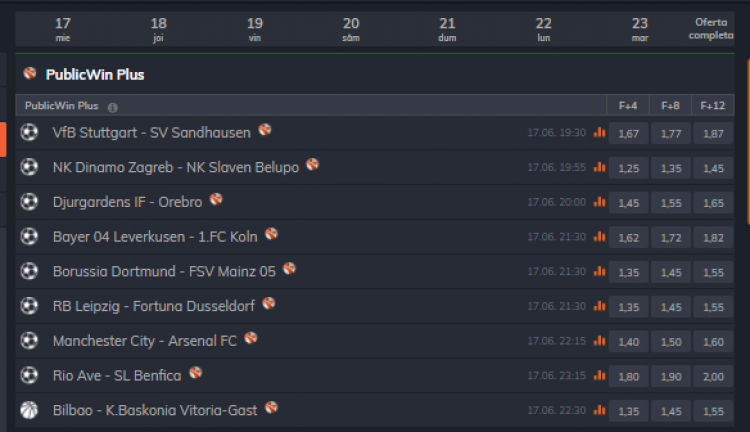
Task: Click football icon beside Rio Ave match
Action: coord(29,376)
